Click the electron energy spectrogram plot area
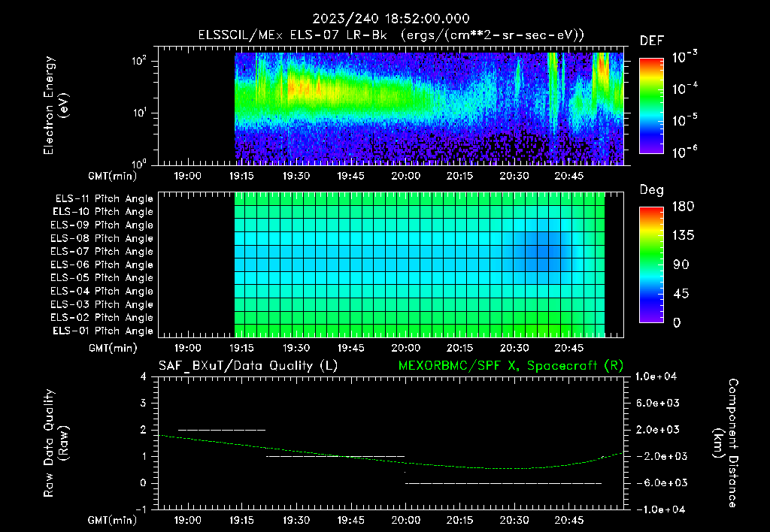The width and height of the screenshot is (770, 532). [391, 106]
